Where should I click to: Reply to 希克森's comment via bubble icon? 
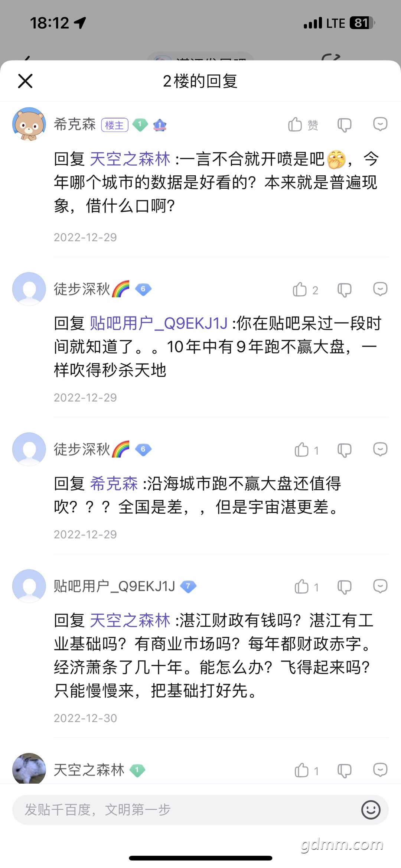point(380,124)
